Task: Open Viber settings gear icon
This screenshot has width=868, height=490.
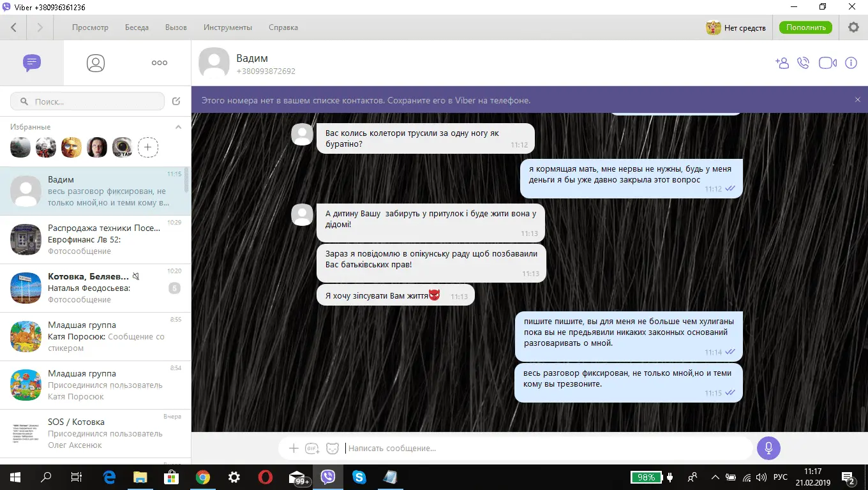Action: tap(853, 27)
